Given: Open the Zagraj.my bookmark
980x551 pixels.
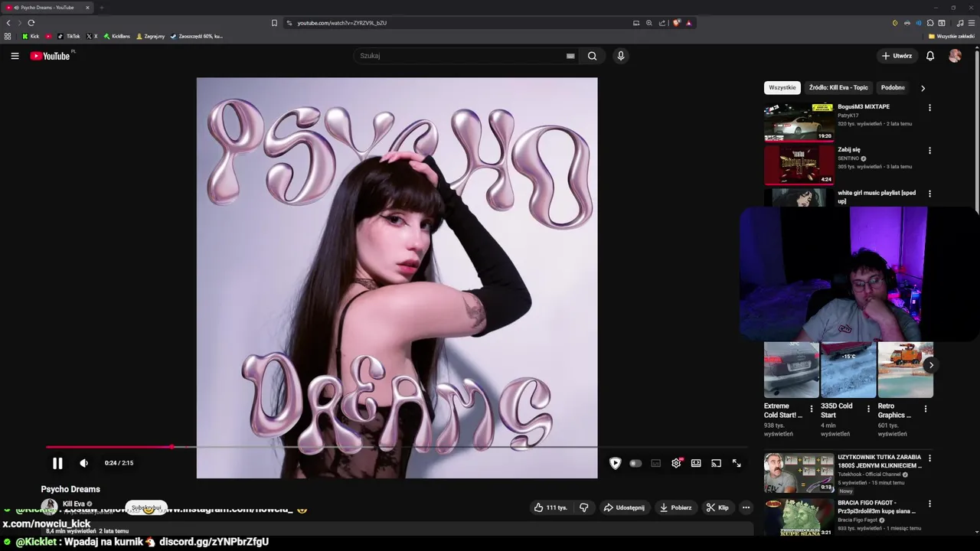Looking at the screenshot, I should click(150, 36).
